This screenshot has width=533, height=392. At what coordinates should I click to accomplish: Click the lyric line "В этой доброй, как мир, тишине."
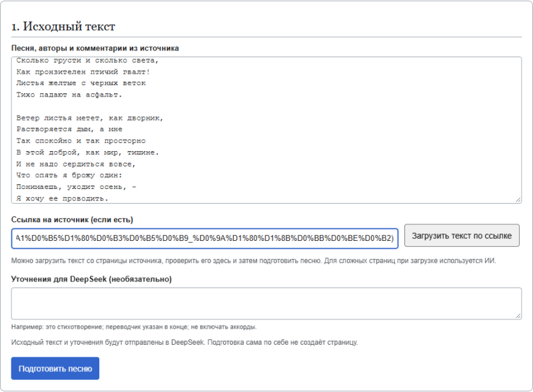pos(88,152)
